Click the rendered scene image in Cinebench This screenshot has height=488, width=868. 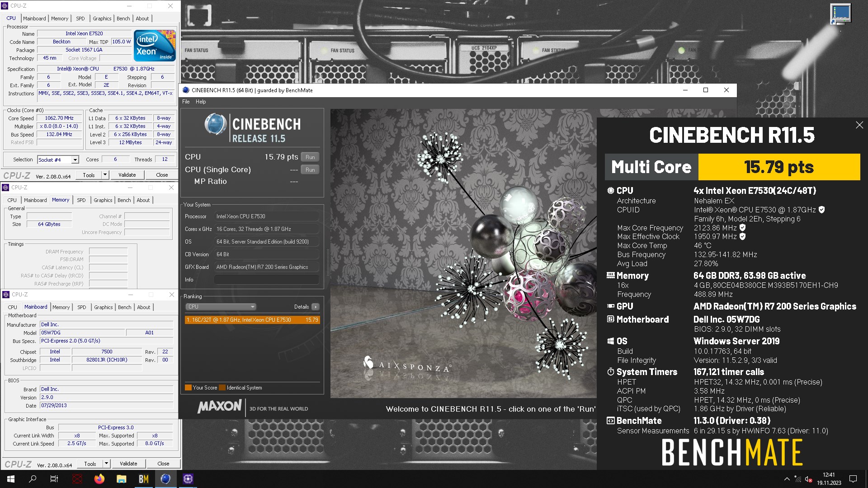463,253
